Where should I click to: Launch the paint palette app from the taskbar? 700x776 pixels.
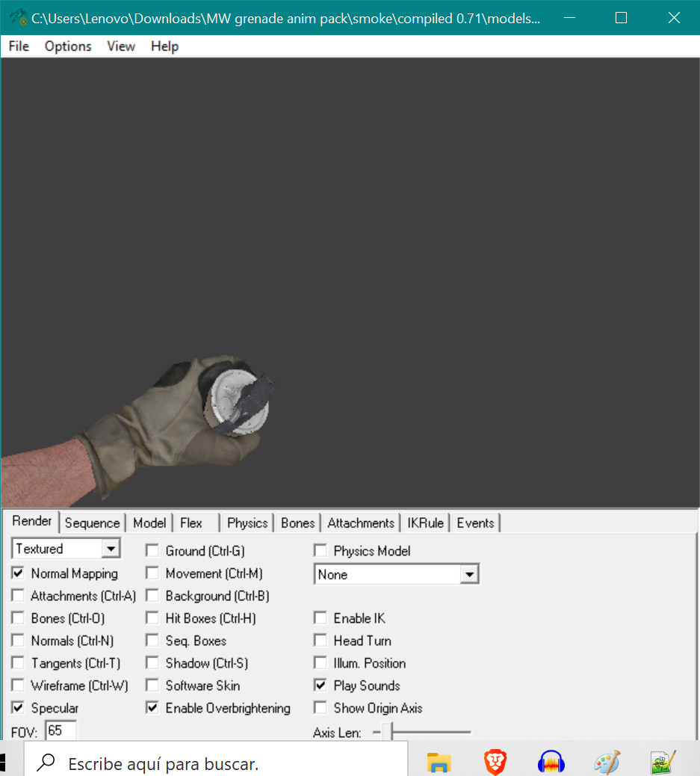pos(607,760)
